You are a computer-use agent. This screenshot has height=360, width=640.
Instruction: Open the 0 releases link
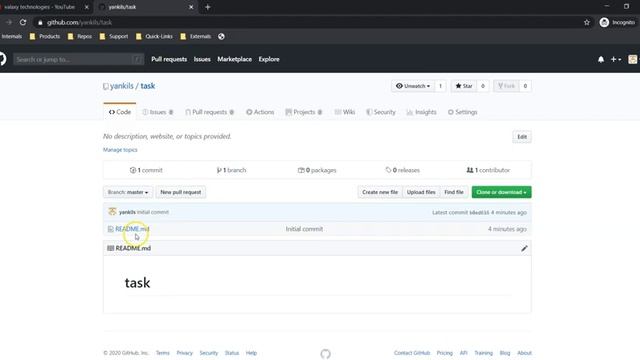(x=402, y=170)
